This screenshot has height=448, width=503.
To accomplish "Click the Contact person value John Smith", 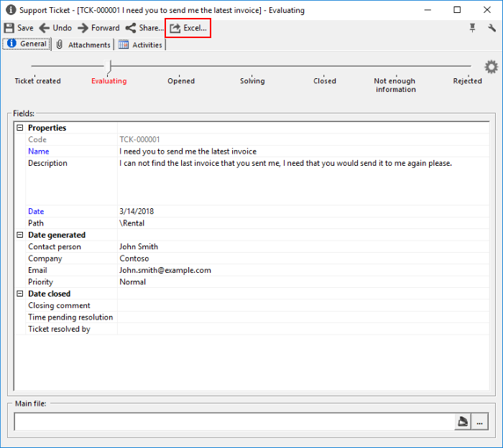I will [139, 246].
